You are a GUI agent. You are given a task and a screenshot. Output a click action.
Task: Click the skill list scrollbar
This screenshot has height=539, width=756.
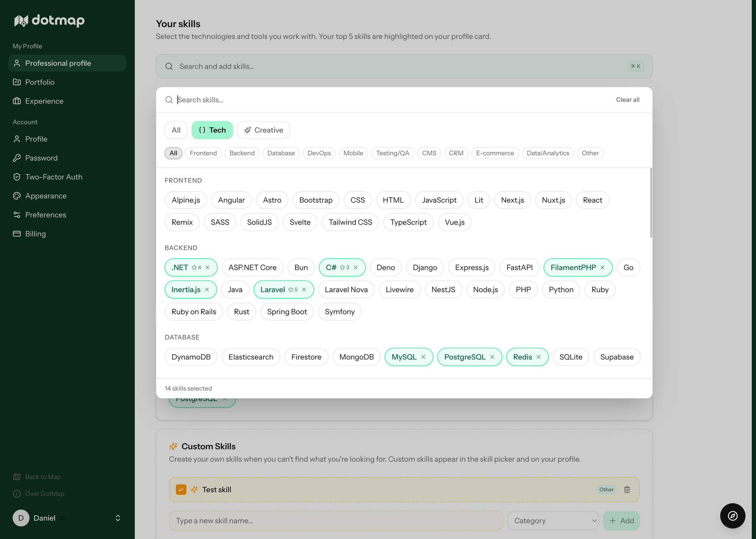click(x=651, y=203)
